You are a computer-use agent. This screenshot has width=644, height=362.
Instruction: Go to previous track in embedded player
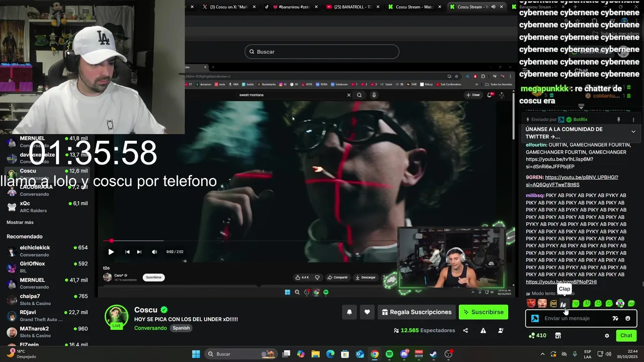127,252
